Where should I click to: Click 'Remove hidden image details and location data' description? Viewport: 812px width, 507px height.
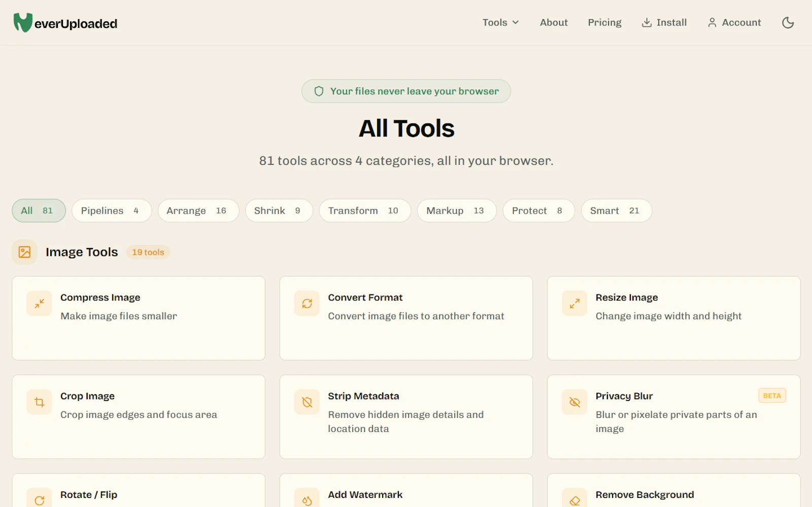[x=405, y=422]
